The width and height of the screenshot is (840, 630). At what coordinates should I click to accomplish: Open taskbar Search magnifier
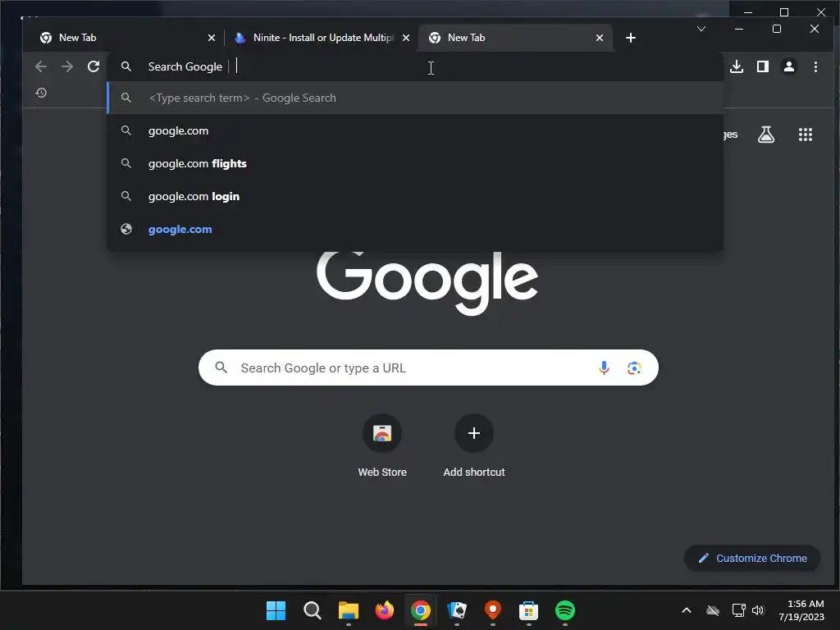coord(313,610)
